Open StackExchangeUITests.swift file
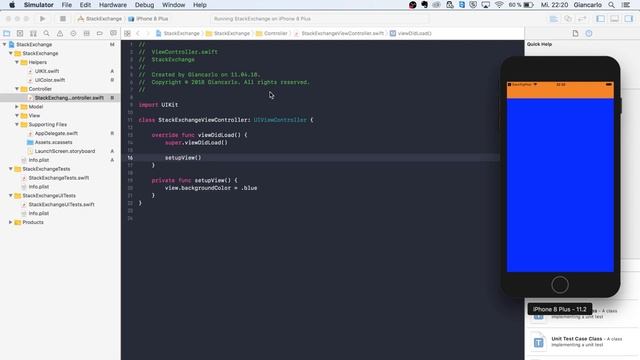 pos(61,204)
